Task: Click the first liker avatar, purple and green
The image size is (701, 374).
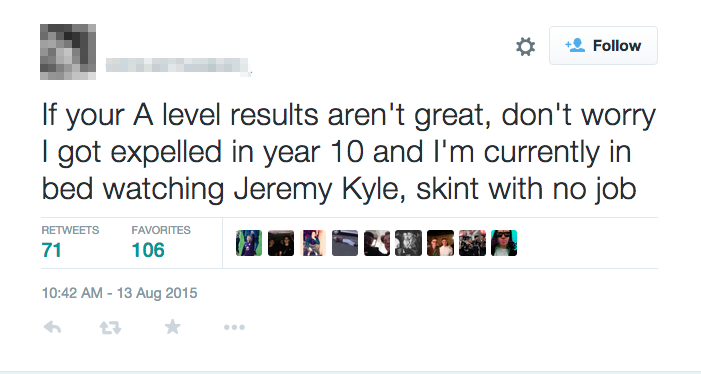Action: [249, 243]
